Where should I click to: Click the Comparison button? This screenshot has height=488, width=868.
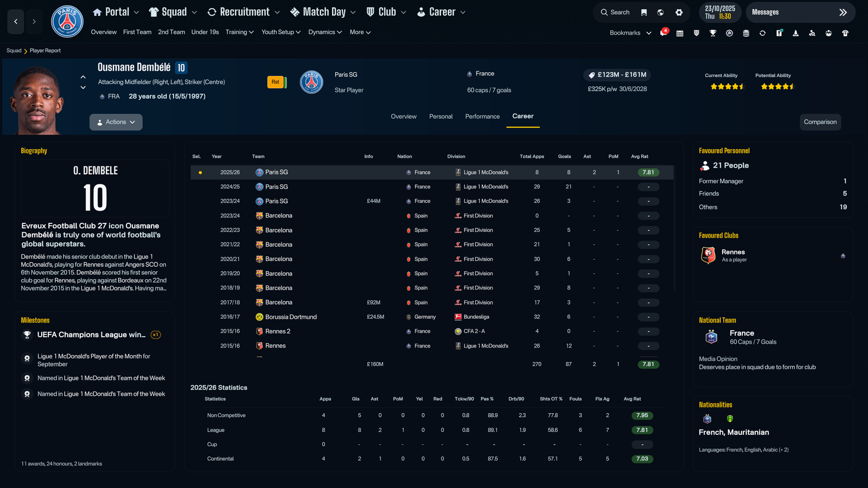[x=820, y=122]
